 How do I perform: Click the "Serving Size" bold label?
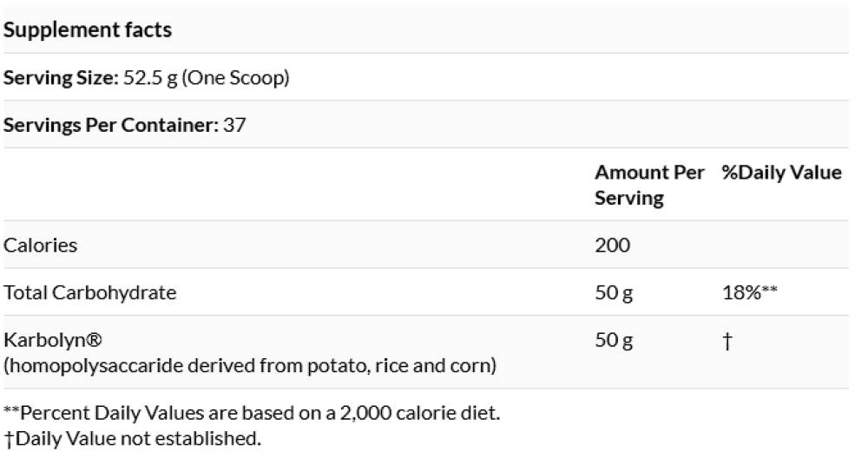[56, 78]
